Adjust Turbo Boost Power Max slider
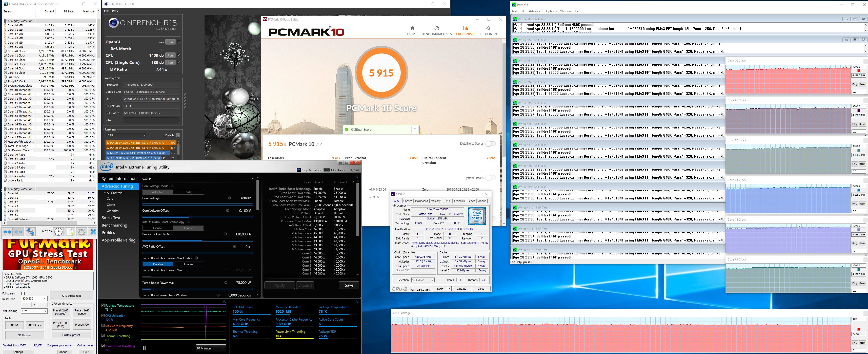This screenshot has height=354, width=868. pyautogui.click(x=197, y=289)
